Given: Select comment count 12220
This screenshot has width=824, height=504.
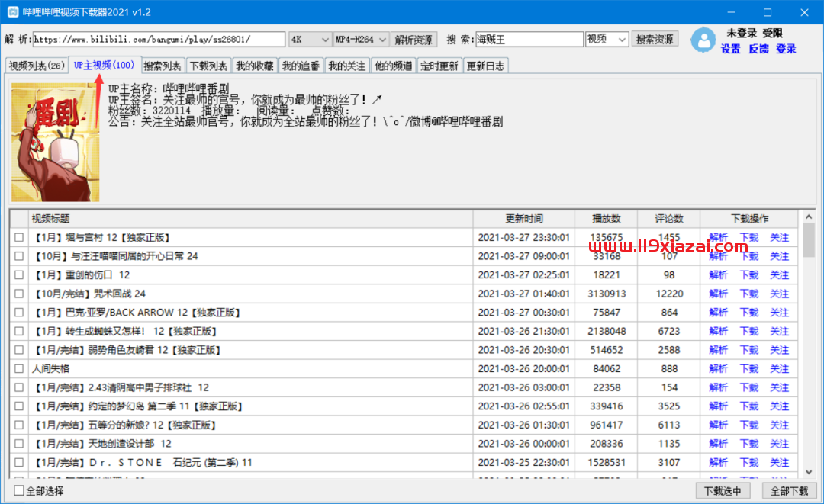Looking at the screenshot, I should click(669, 294).
